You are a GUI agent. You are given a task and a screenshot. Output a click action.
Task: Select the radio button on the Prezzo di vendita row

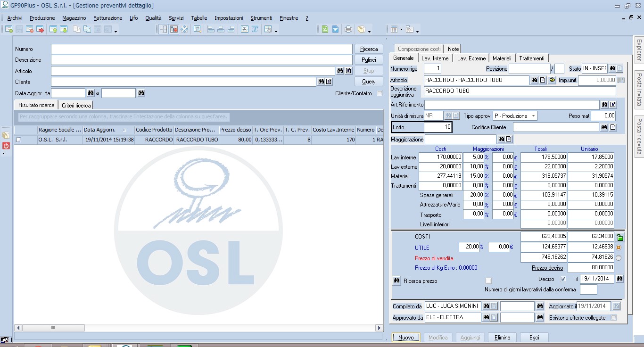(x=619, y=258)
